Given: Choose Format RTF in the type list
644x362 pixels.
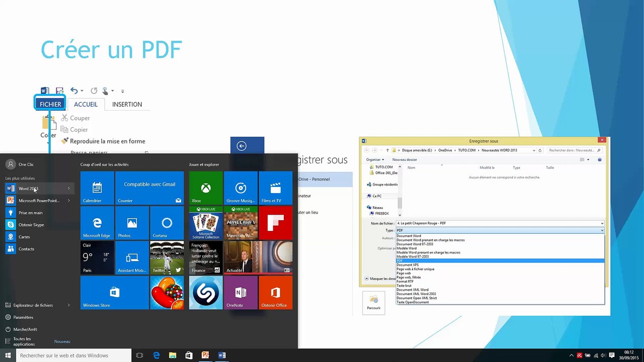Looking at the screenshot, I should [x=405, y=282].
